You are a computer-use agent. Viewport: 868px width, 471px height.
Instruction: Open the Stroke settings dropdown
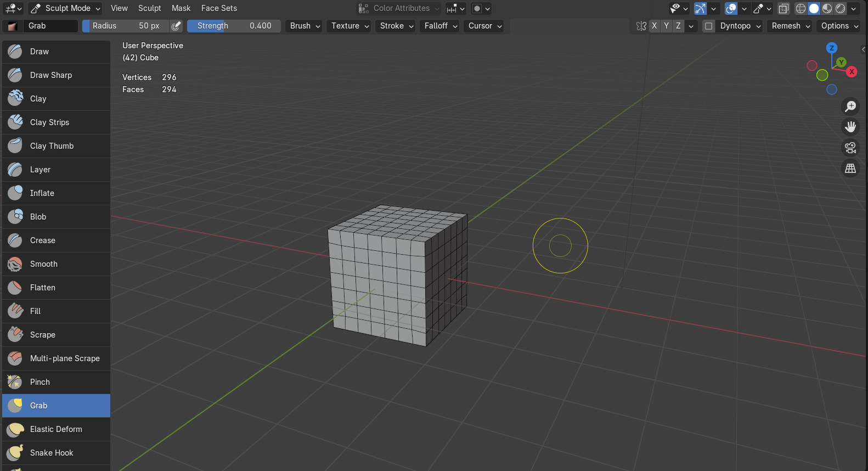[x=395, y=26]
